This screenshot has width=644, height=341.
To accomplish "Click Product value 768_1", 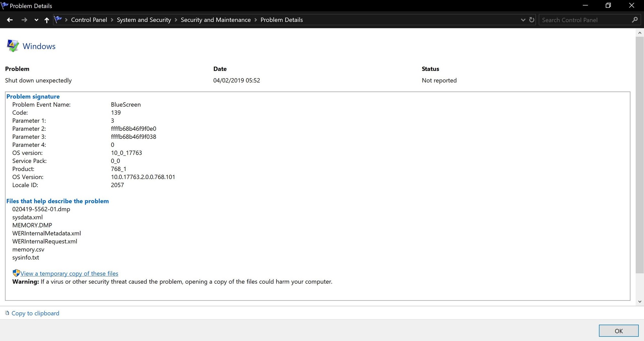I will pyautogui.click(x=118, y=169).
